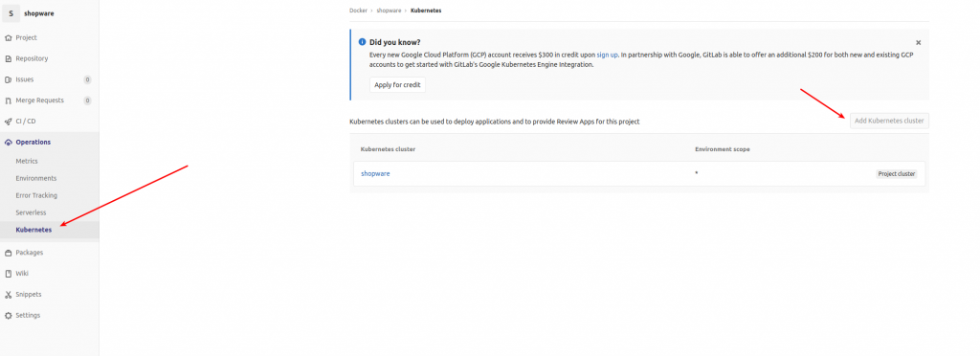This screenshot has height=356, width=980.
Task: Click the Repository file icon
Action: click(8, 58)
